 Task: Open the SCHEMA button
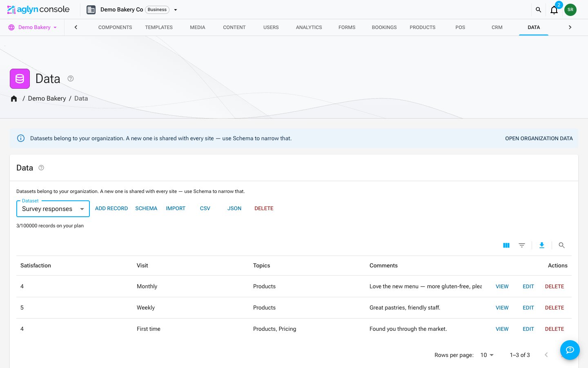pos(146,209)
